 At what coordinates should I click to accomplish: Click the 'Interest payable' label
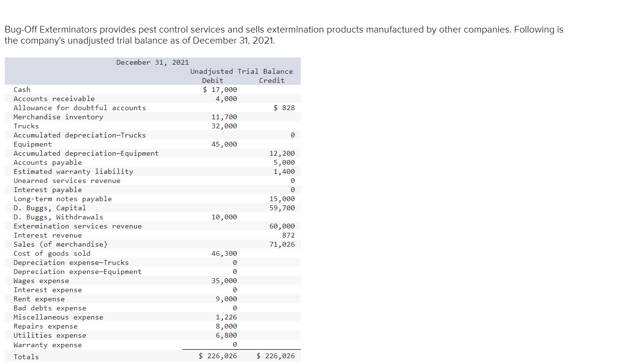(x=48, y=190)
